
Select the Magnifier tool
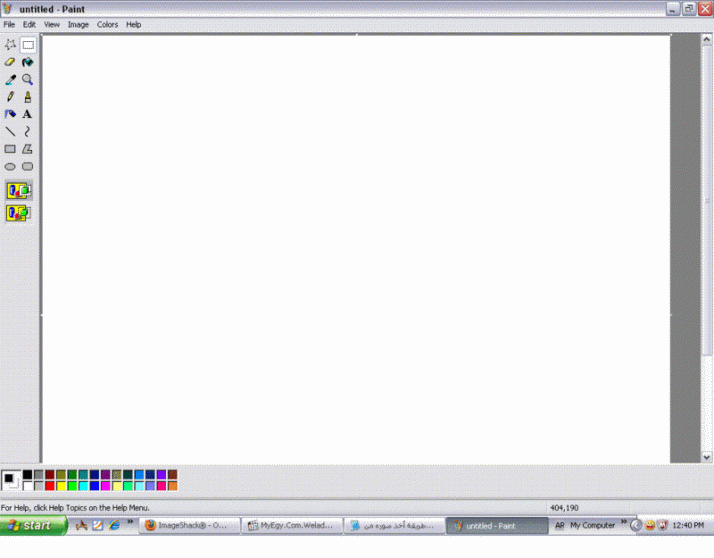(x=28, y=79)
